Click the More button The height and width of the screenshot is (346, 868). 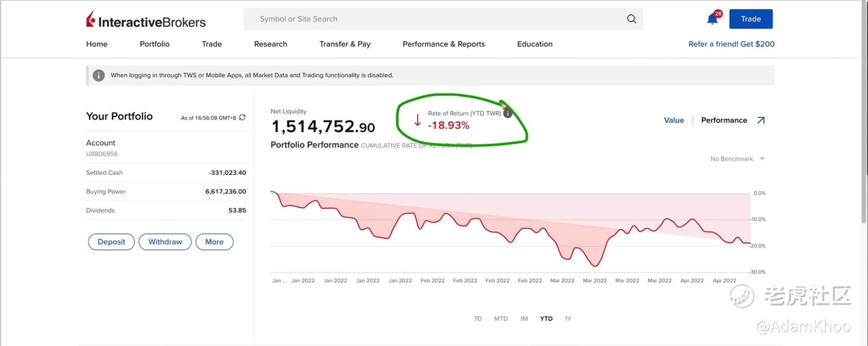[215, 242]
